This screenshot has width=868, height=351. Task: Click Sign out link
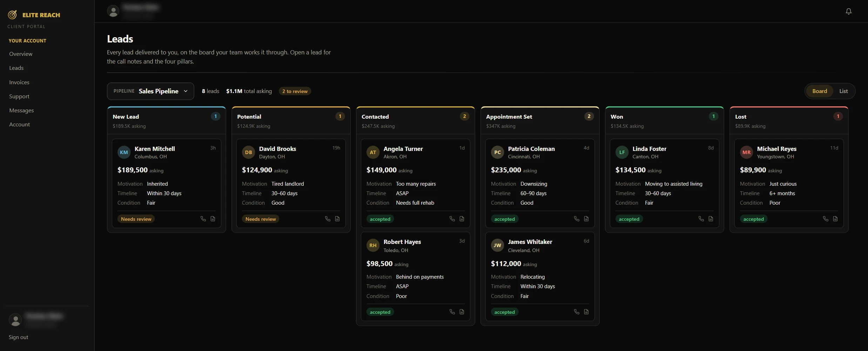click(x=19, y=337)
